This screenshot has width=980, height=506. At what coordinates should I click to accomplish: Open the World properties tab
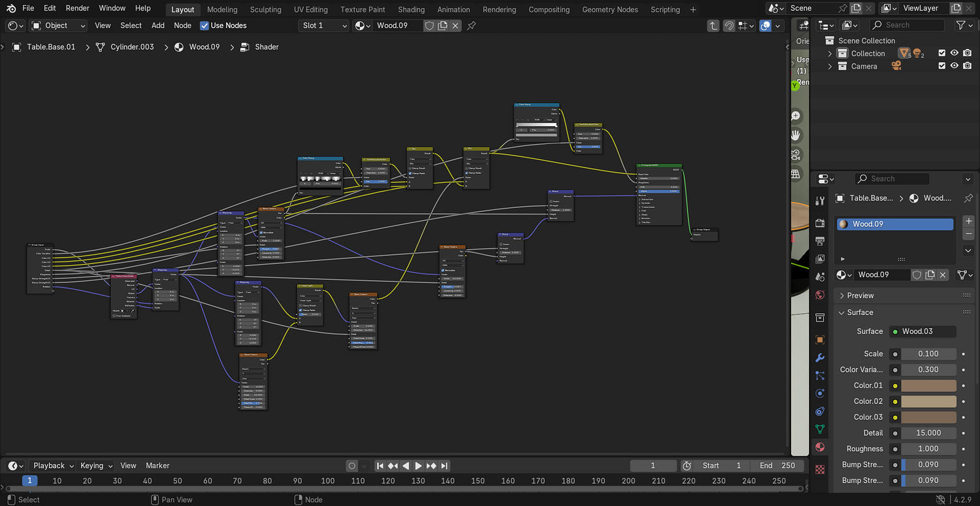pyautogui.click(x=820, y=295)
